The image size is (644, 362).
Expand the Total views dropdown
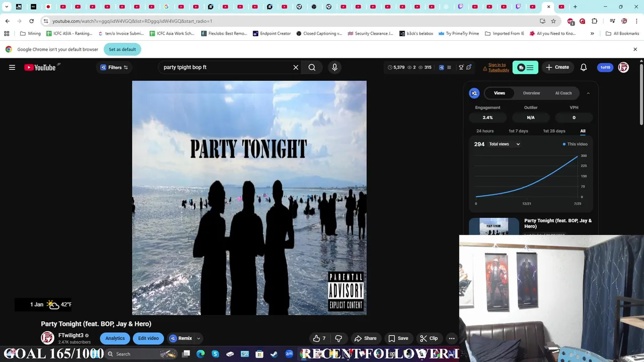tap(505, 144)
